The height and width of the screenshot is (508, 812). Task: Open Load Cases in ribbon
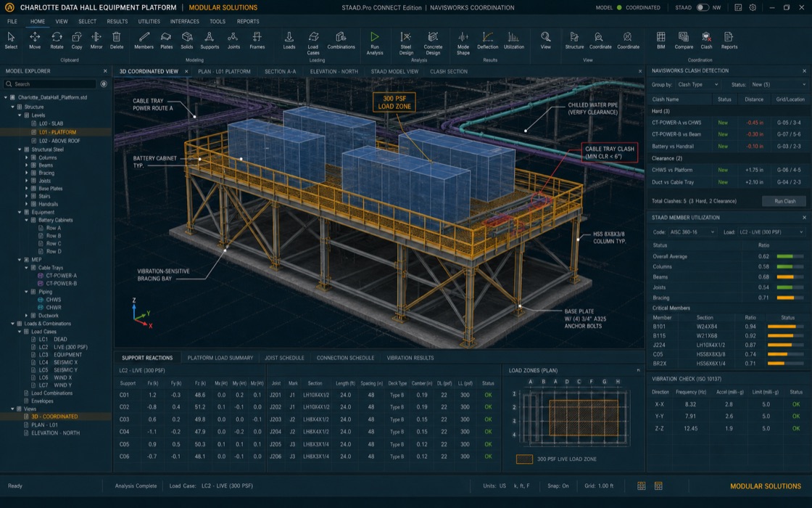(313, 43)
